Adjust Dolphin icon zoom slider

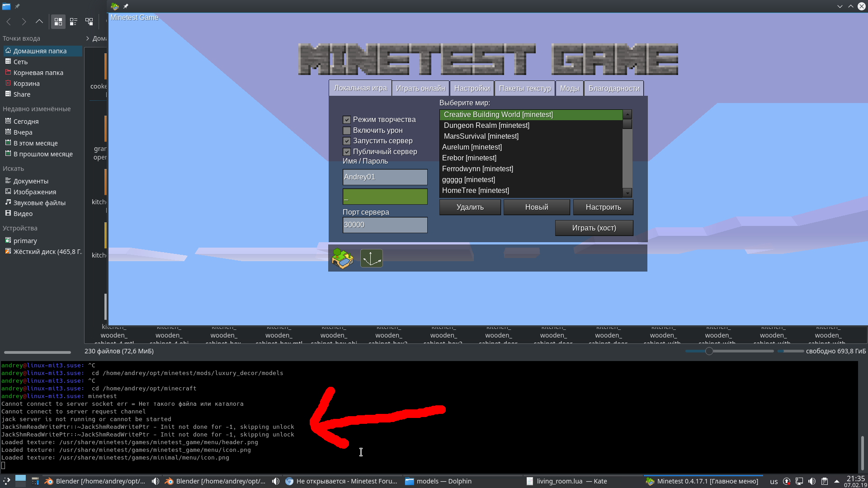pyautogui.click(x=709, y=351)
